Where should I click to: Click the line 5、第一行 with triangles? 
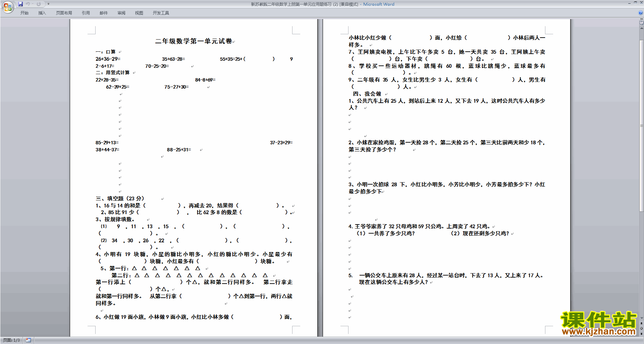tap(150, 268)
